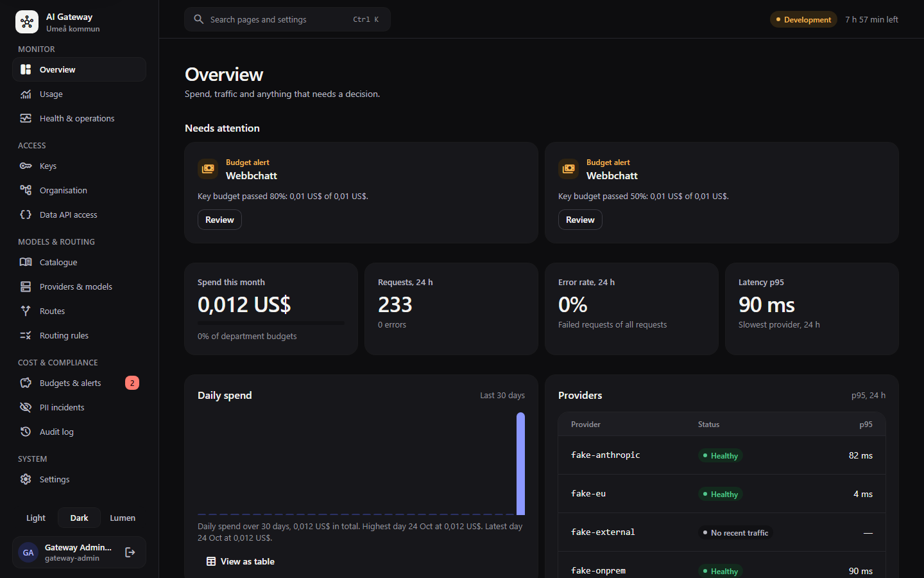
Task: Open Health & operations
Action: click(79, 118)
